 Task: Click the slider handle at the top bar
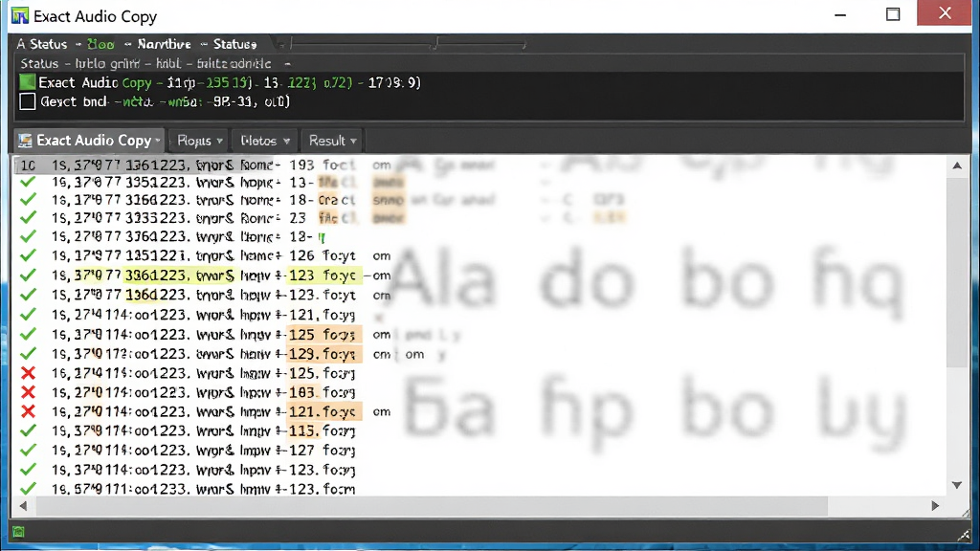tap(436, 43)
